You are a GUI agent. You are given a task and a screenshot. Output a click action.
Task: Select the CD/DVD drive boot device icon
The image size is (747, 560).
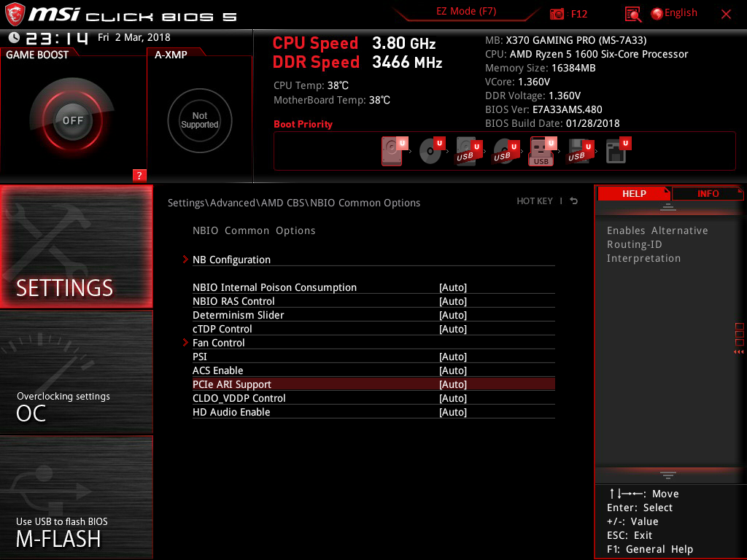[x=430, y=151]
